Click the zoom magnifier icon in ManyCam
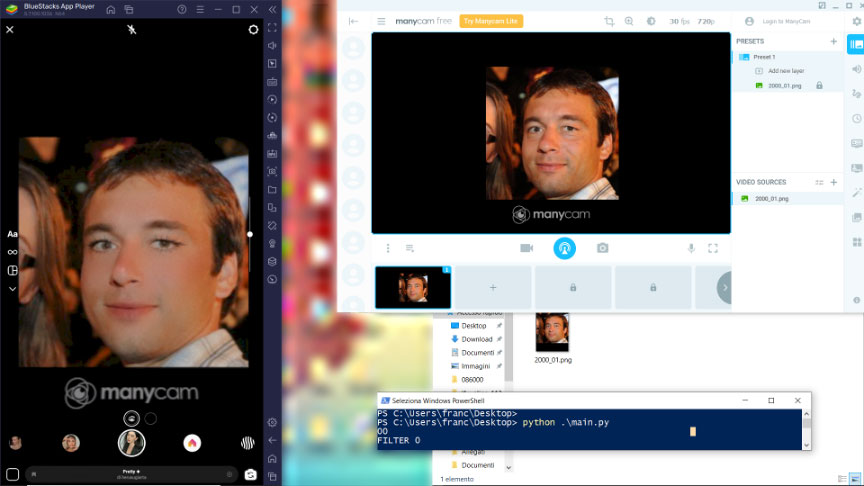Viewport: 864px width, 486px height. (x=629, y=21)
